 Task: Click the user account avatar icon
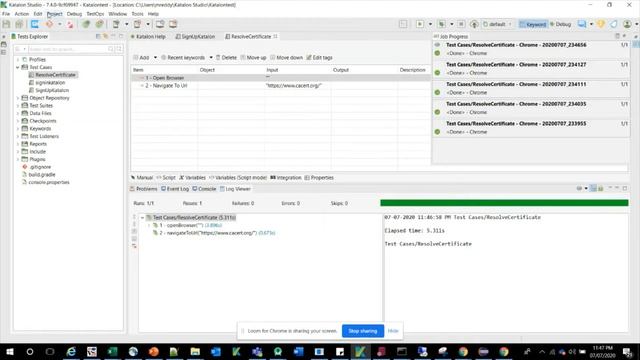pos(627,24)
